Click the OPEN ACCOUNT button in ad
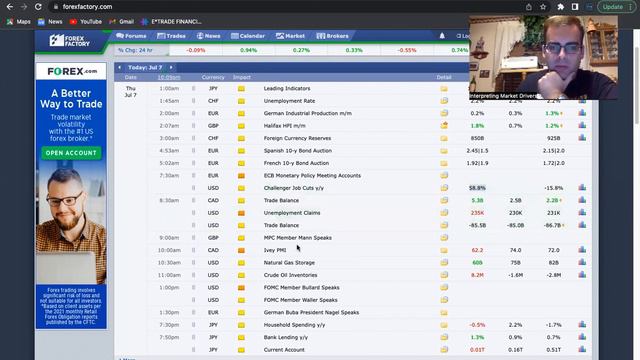The image size is (640, 360). [71, 153]
